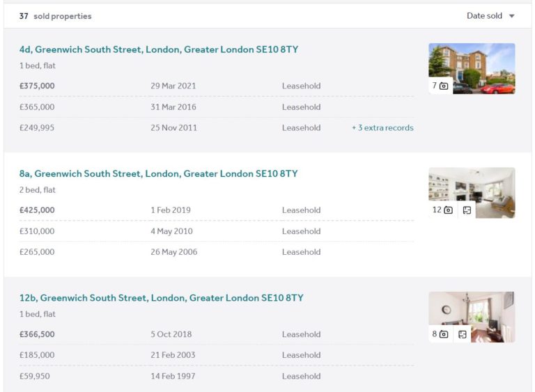The height and width of the screenshot is (392, 535).
Task: Open 4d, Greenwich South Street listing link
Action: click(159, 49)
